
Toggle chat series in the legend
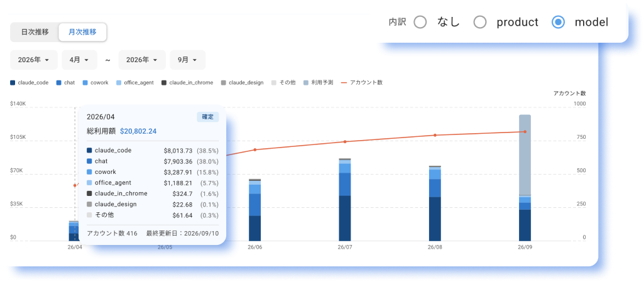tap(65, 82)
